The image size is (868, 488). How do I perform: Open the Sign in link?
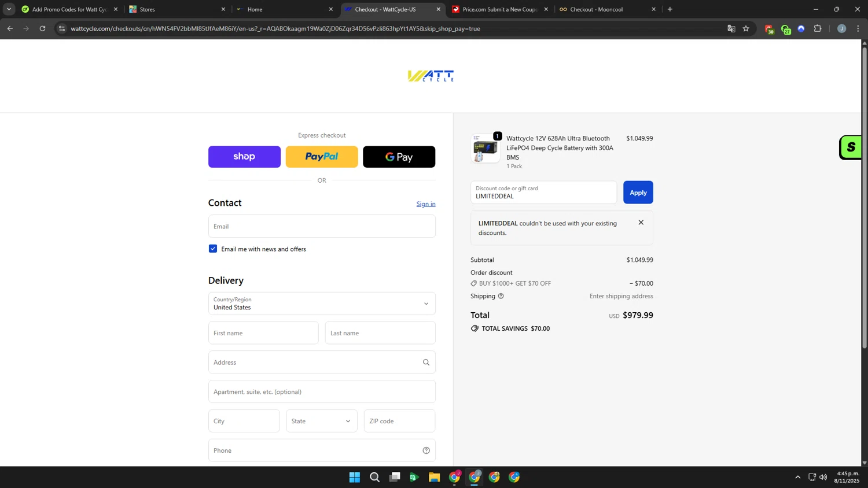pyautogui.click(x=426, y=204)
